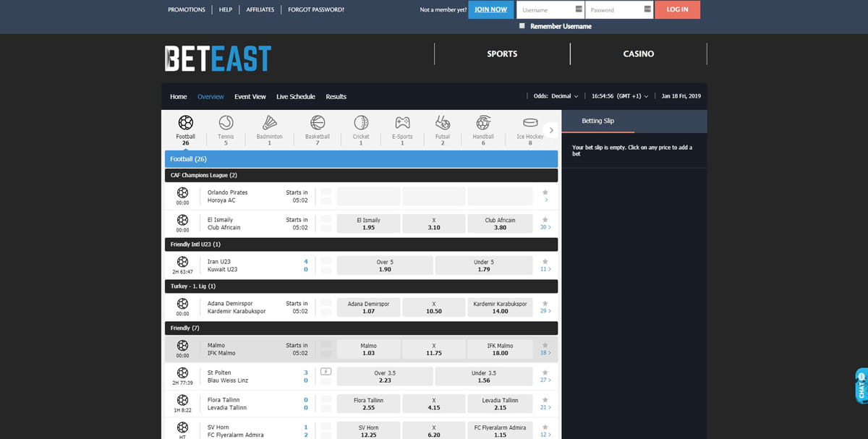Expand 29 markets for Adana Demirspor
868x439 pixels.
pyautogui.click(x=545, y=312)
